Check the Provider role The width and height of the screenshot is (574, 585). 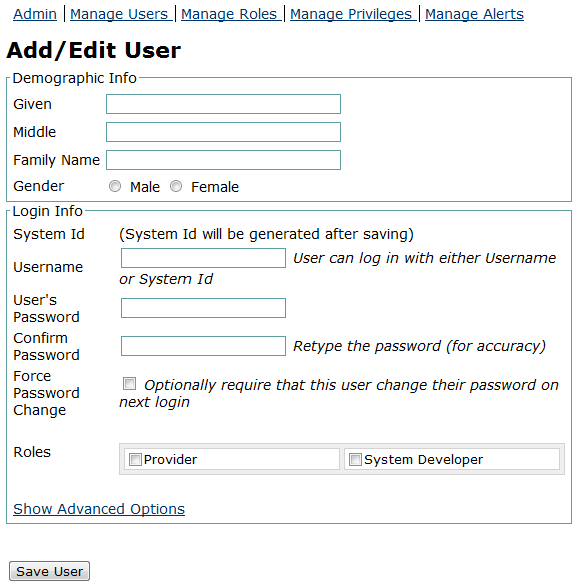click(135, 459)
